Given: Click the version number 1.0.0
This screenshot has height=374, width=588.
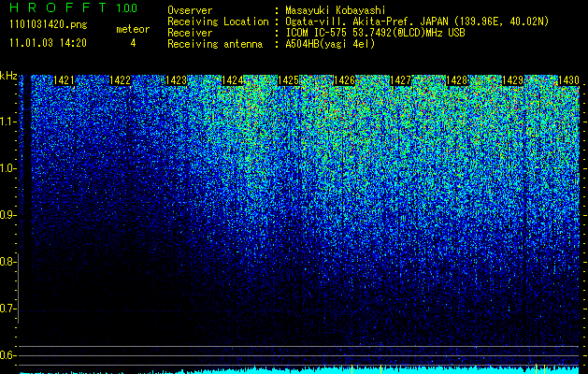Looking at the screenshot, I should click(126, 8).
